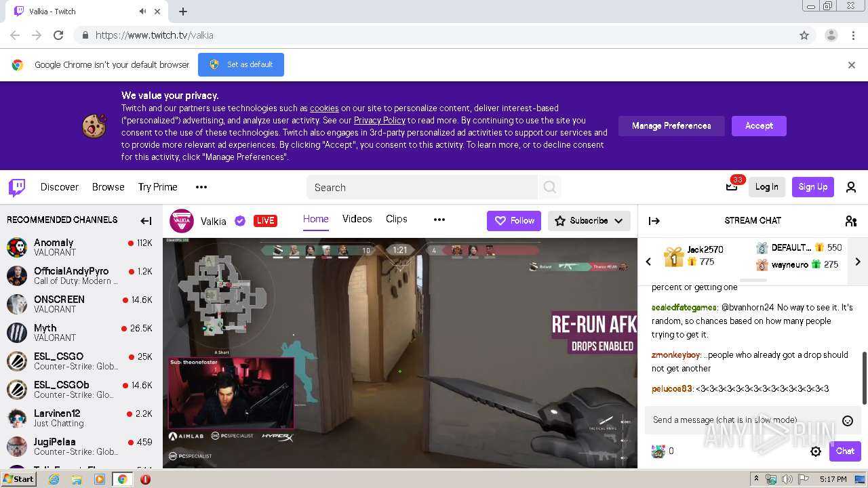The height and width of the screenshot is (488, 868).
Task: Open ESL_CSGO recommended channel
Action: pyautogui.click(x=81, y=361)
